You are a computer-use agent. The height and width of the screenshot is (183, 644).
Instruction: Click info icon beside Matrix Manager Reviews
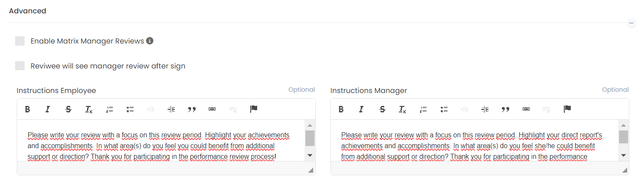click(150, 41)
